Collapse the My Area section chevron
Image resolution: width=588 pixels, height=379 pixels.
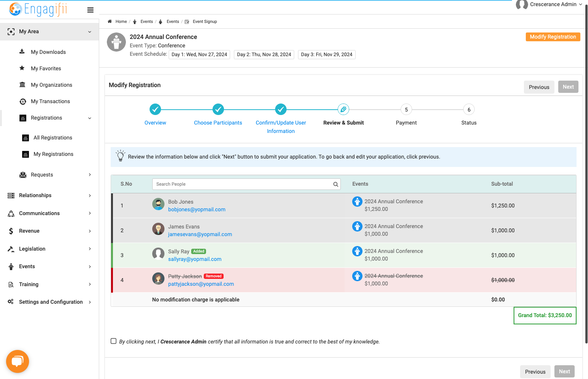(x=90, y=32)
